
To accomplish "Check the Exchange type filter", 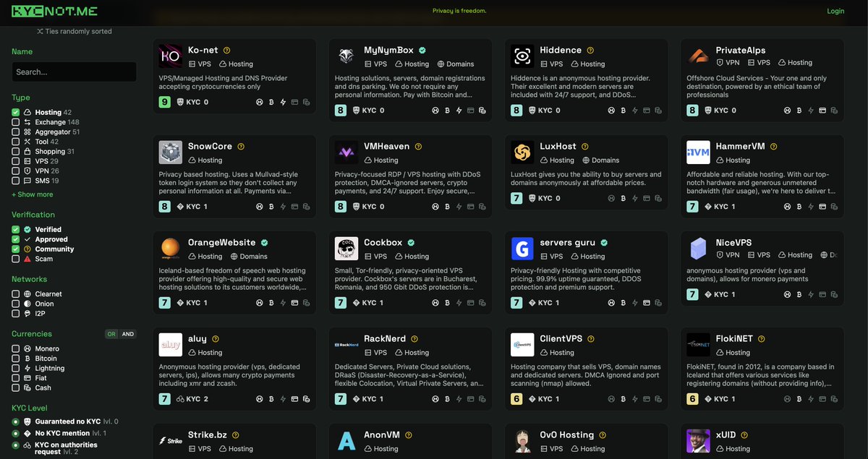I will pos(15,122).
